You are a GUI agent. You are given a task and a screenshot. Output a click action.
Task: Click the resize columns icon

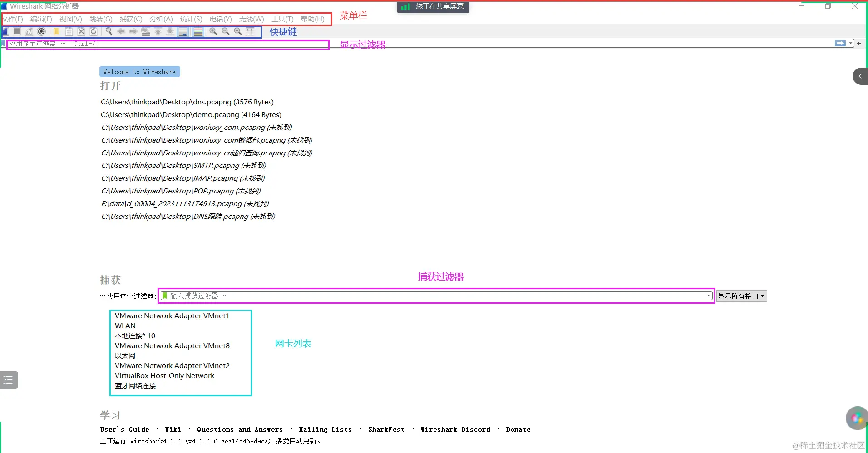click(250, 31)
